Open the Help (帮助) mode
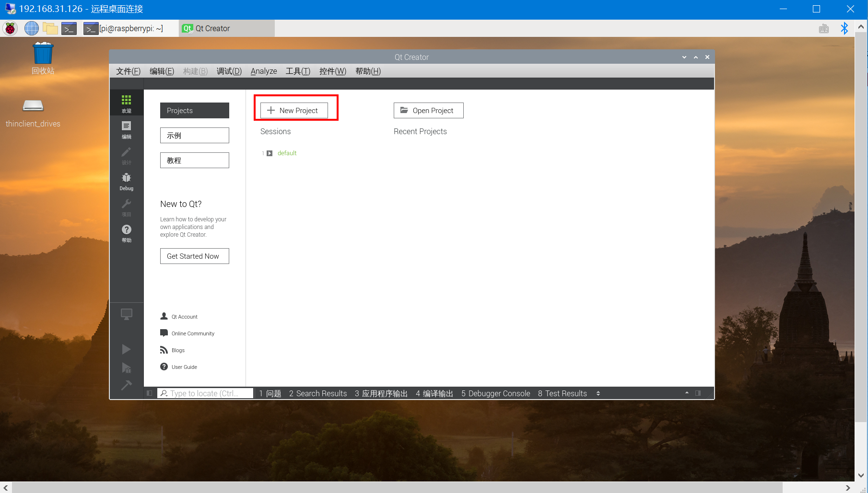The width and height of the screenshot is (868, 493). [x=126, y=233]
